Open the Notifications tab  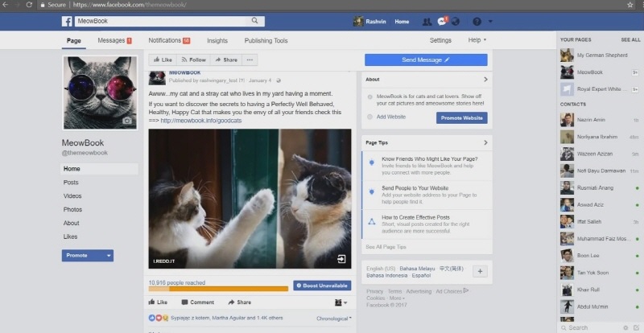click(x=169, y=40)
